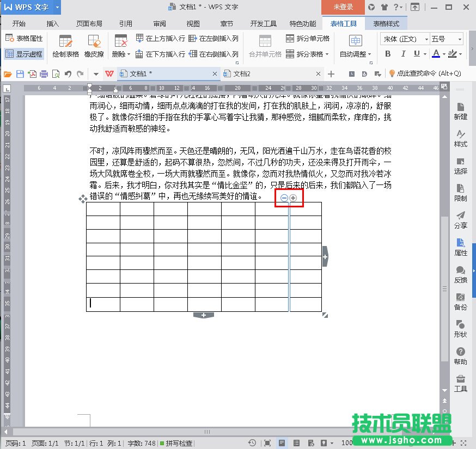Toggle Italic formatting

tap(402, 54)
